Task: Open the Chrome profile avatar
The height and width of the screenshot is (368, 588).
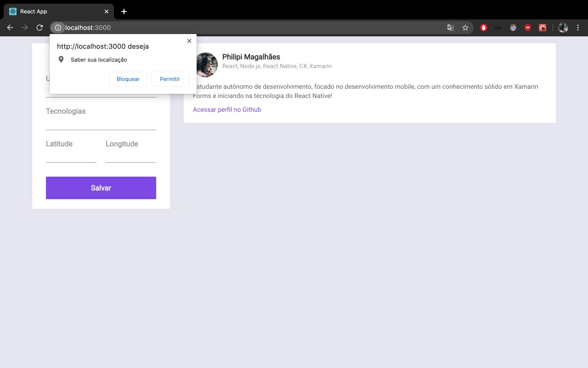Action: (x=563, y=28)
